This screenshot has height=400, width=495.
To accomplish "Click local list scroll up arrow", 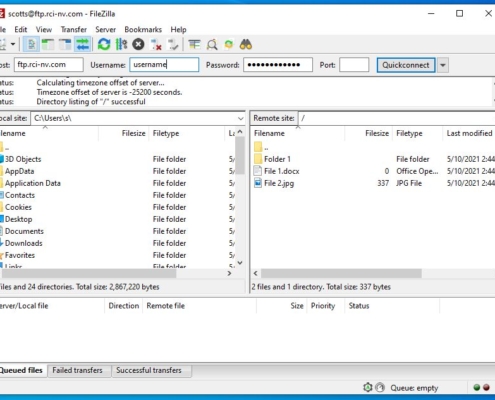I will point(240,132).
